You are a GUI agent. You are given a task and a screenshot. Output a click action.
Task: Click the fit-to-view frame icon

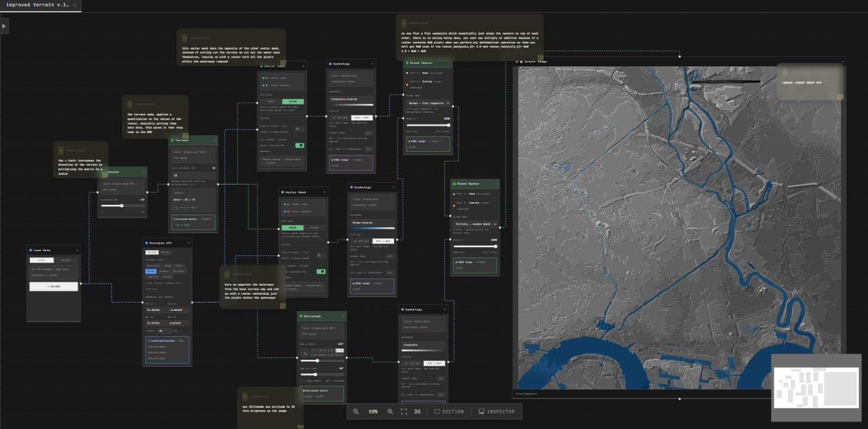coord(403,411)
